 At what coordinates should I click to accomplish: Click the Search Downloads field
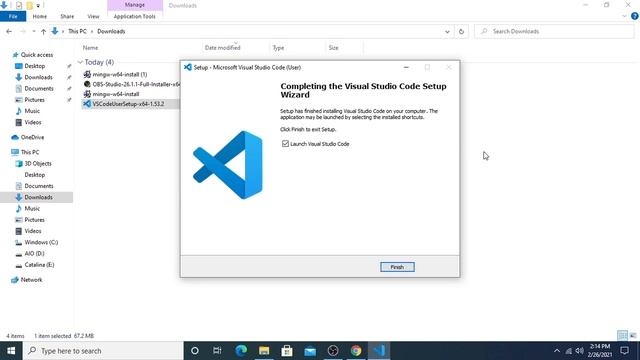click(554, 31)
